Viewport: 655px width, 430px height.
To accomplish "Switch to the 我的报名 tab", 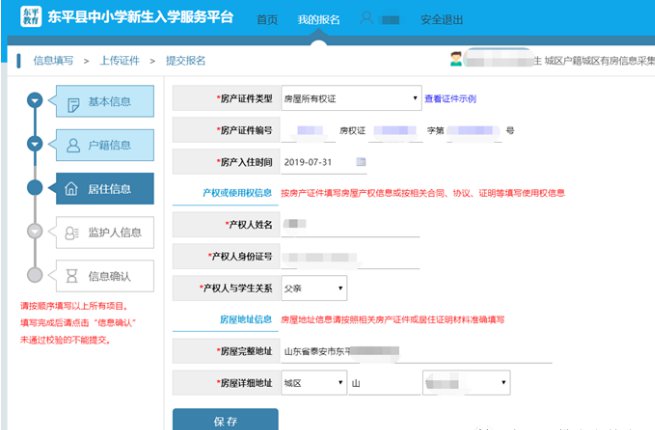I will point(317,20).
